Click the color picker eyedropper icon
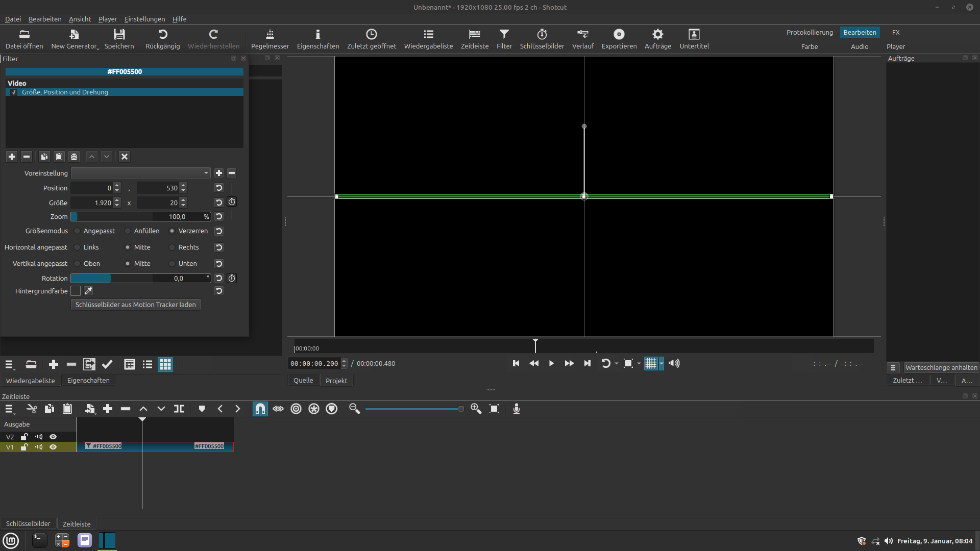 pyautogui.click(x=88, y=291)
